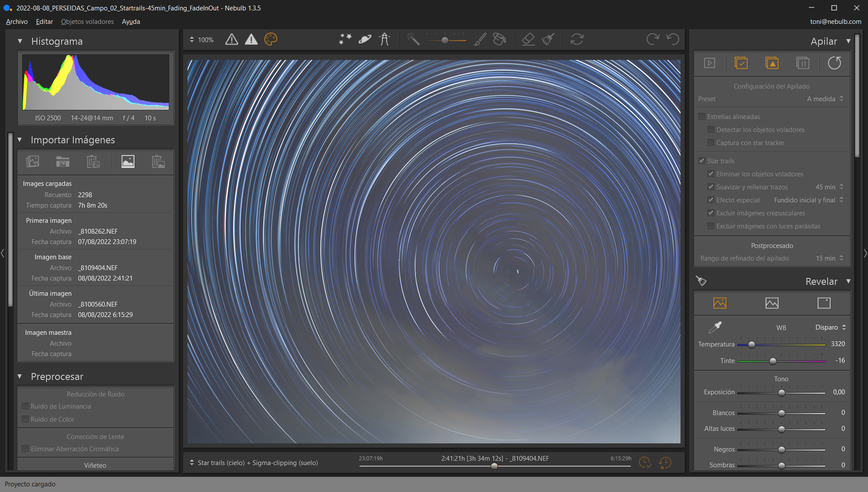The image size is (868, 492).
Task: Click the orange clock with checkmark icon
Action: [x=645, y=463]
